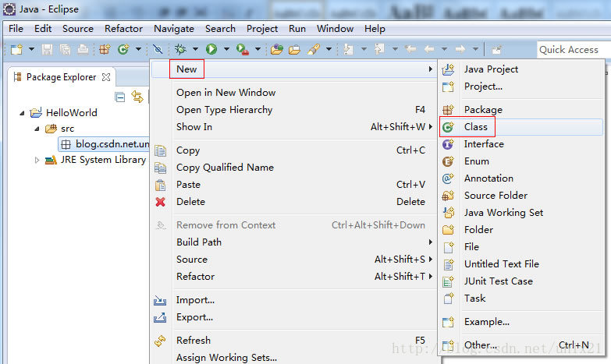The image size is (611, 364).
Task: Select the blog.csdn.net package tree item
Action: [104, 144]
